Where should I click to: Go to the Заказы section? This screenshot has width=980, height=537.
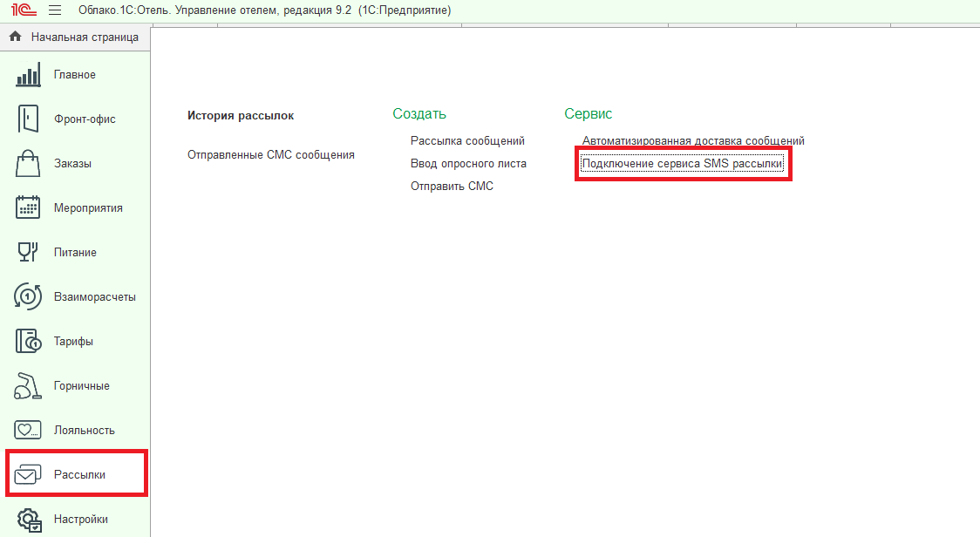pyautogui.click(x=72, y=163)
